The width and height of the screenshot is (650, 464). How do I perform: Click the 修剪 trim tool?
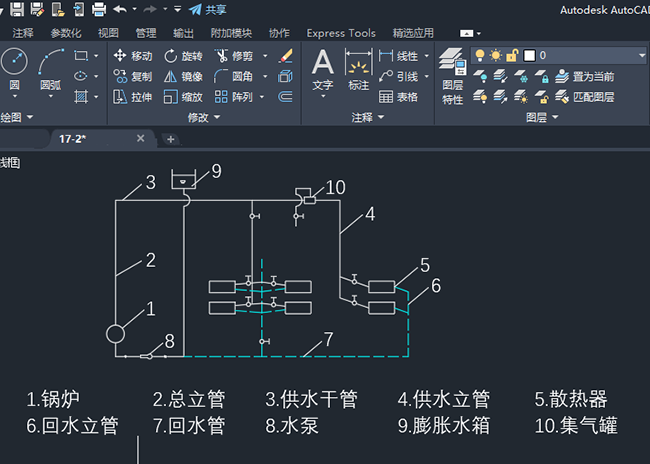point(234,56)
